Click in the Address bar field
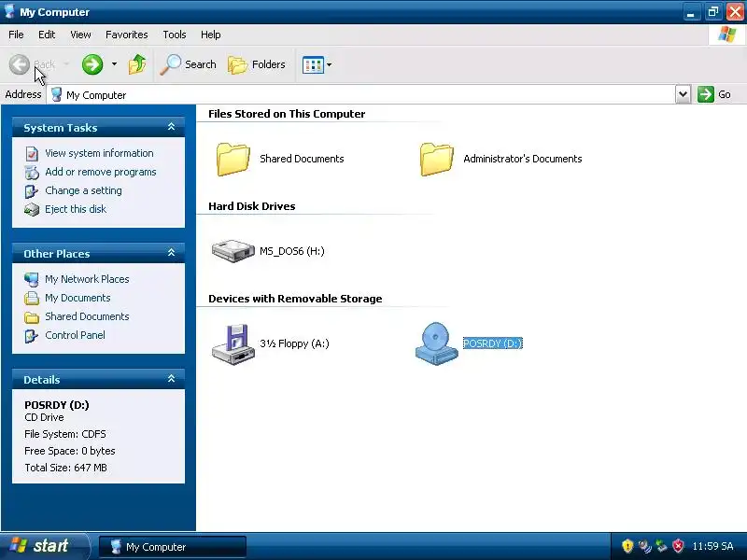Viewport: 747px width, 560px height. pos(361,95)
